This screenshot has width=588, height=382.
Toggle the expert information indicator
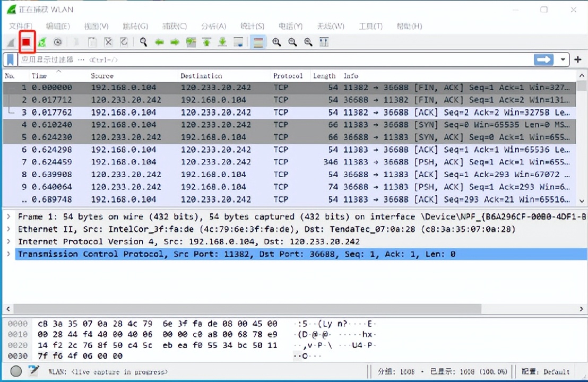[x=15, y=371]
